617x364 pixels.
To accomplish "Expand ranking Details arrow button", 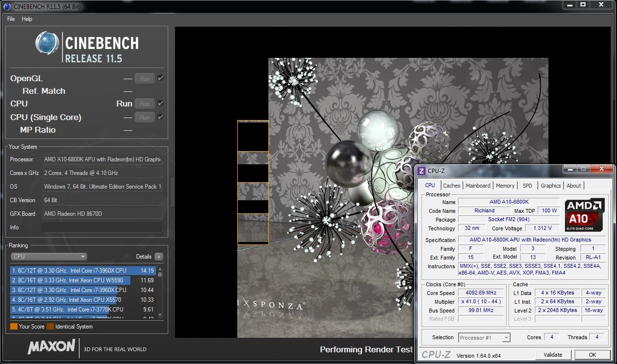I will (159, 257).
